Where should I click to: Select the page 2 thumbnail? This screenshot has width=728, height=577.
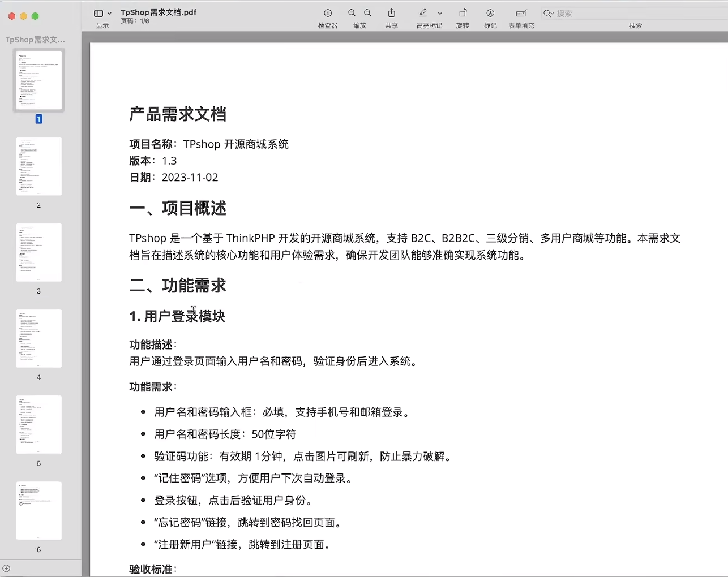[x=38, y=166]
